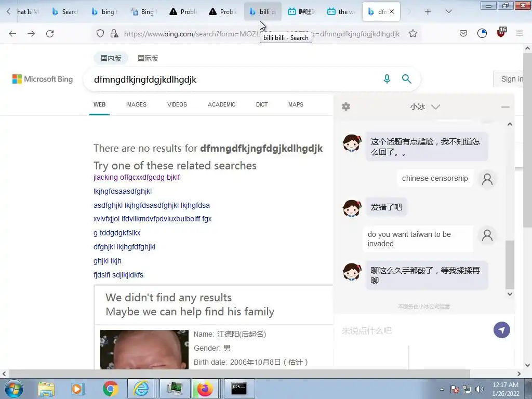This screenshot has height=399, width=532.
Task: Switch to Firefox taskbar icon
Action: point(205,389)
